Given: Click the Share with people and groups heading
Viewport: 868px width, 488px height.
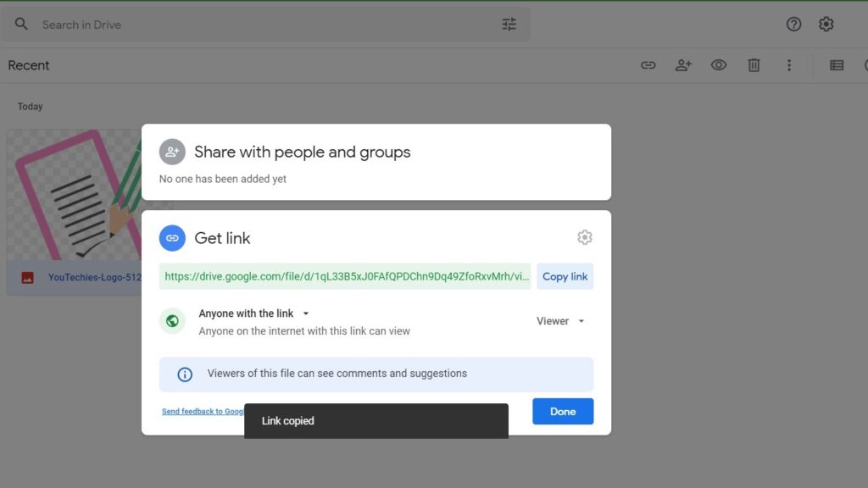Looking at the screenshot, I should (x=303, y=152).
